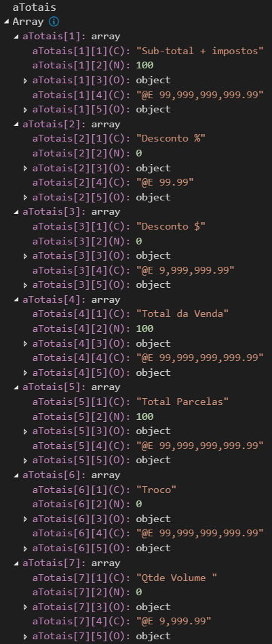This screenshot has height=644, width=272.
Task: Collapse the aTotais[6] array node
Action: [x=16, y=475]
